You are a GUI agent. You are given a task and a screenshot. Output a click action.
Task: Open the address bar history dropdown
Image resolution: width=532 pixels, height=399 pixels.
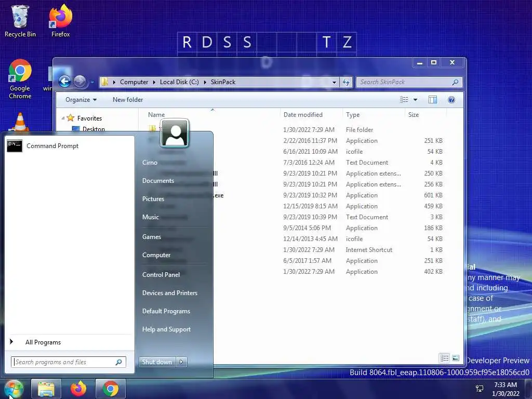(334, 82)
